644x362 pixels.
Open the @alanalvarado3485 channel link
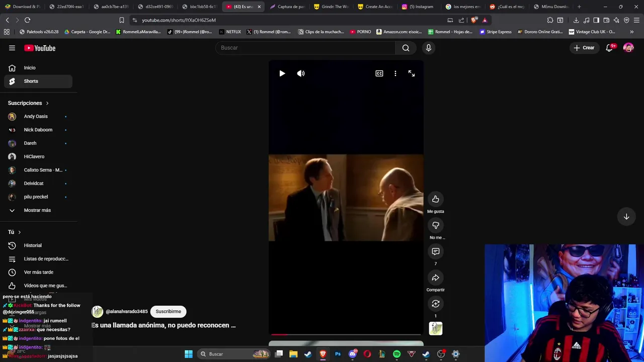click(127, 312)
